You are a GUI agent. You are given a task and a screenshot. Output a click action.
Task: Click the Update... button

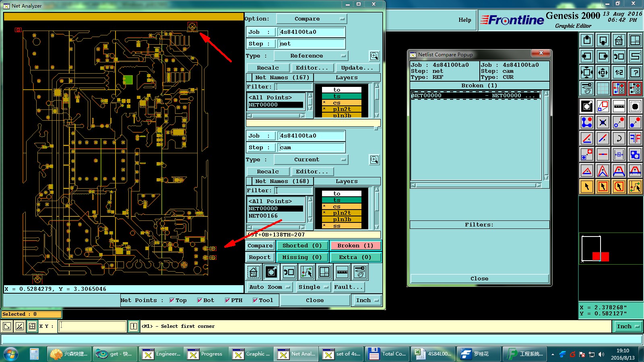pyautogui.click(x=357, y=68)
